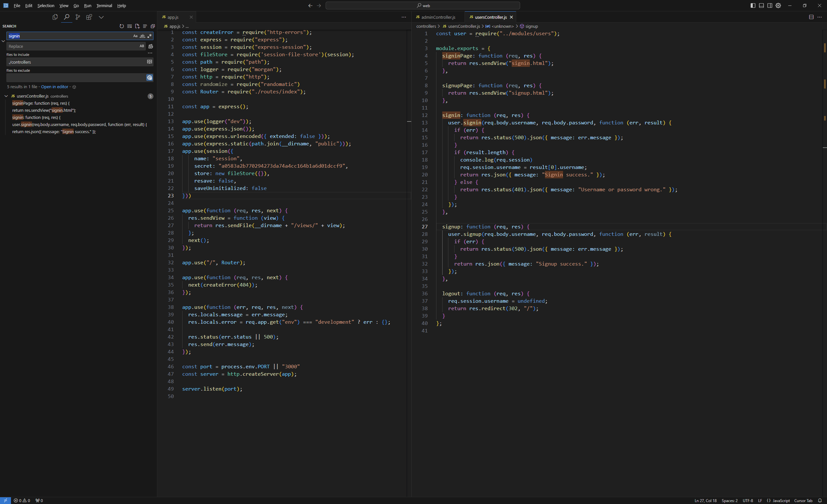Open the app icon in title bar
Screen dimensions: 827x504
[x=6, y=5]
